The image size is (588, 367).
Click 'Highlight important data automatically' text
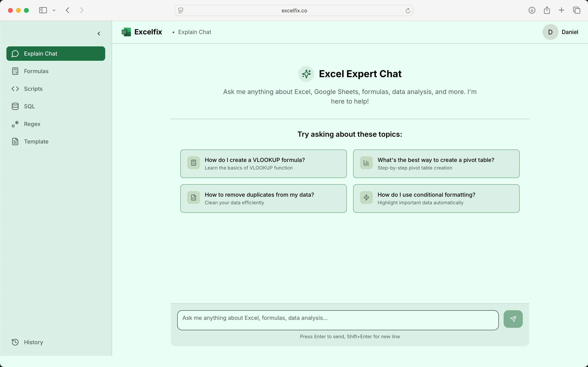(420, 202)
